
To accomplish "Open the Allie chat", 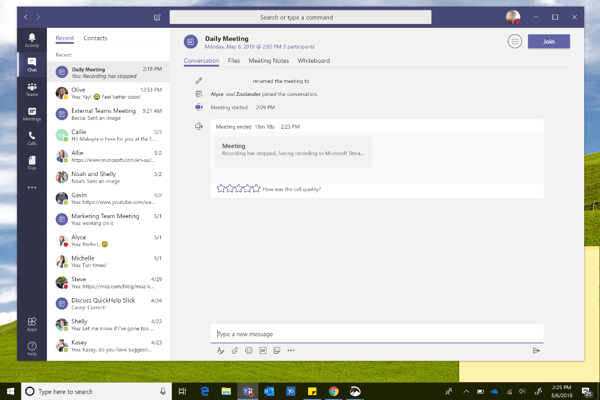I will point(109,156).
